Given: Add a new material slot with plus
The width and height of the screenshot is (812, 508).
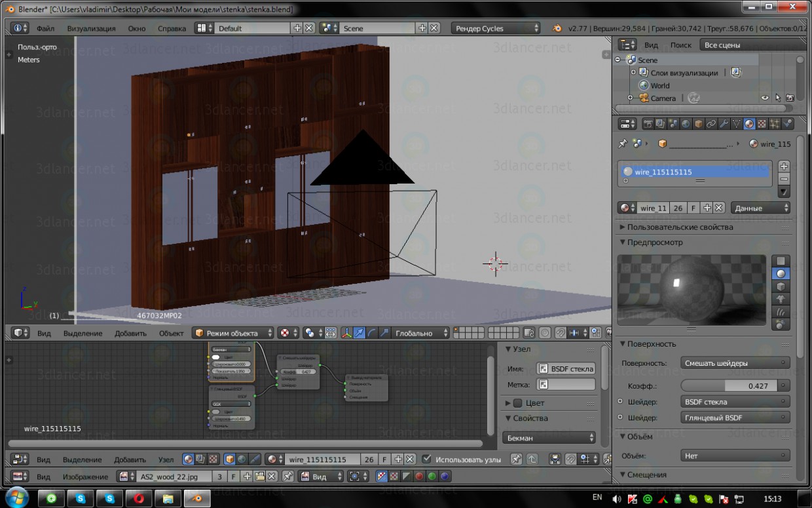Looking at the screenshot, I should (x=784, y=166).
